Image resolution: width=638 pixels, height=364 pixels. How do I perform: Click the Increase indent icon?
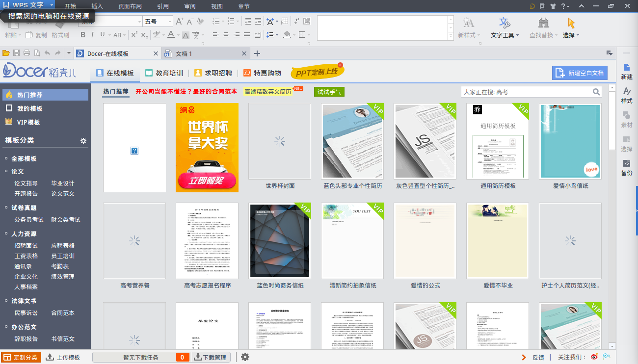click(x=258, y=22)
